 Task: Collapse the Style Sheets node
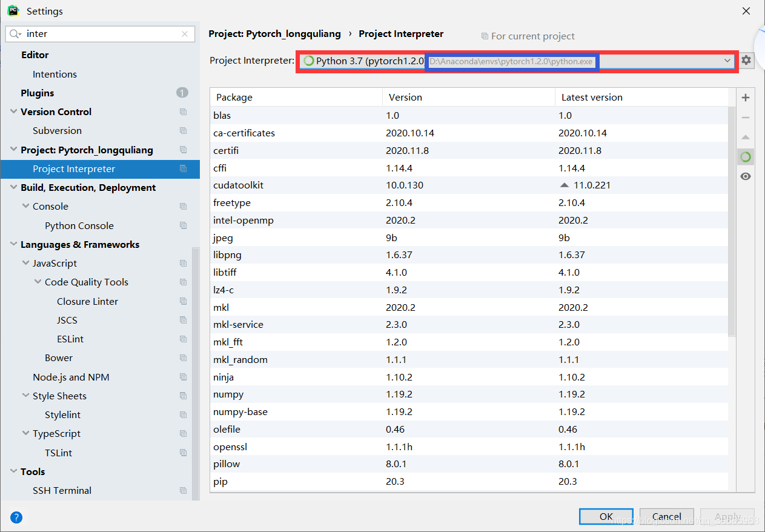pyautogui.click(x=25, y=396)
